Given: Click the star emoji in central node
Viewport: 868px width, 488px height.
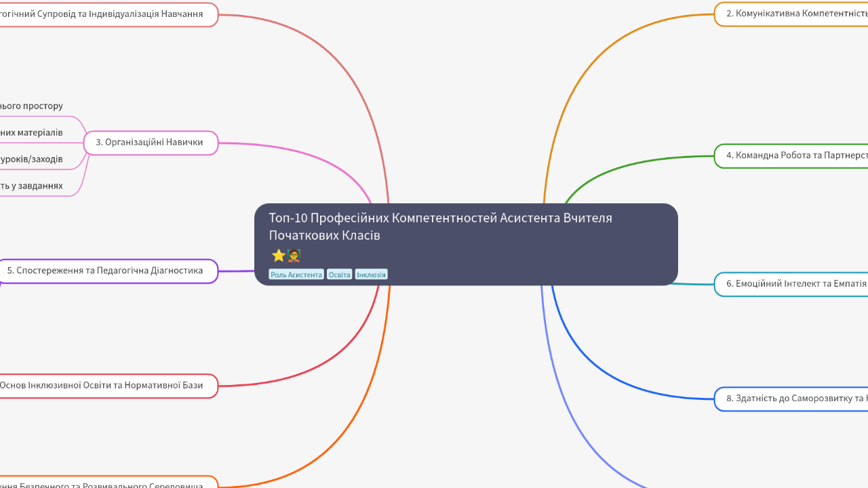Looking at the screenshot, I should pos(278,256).
